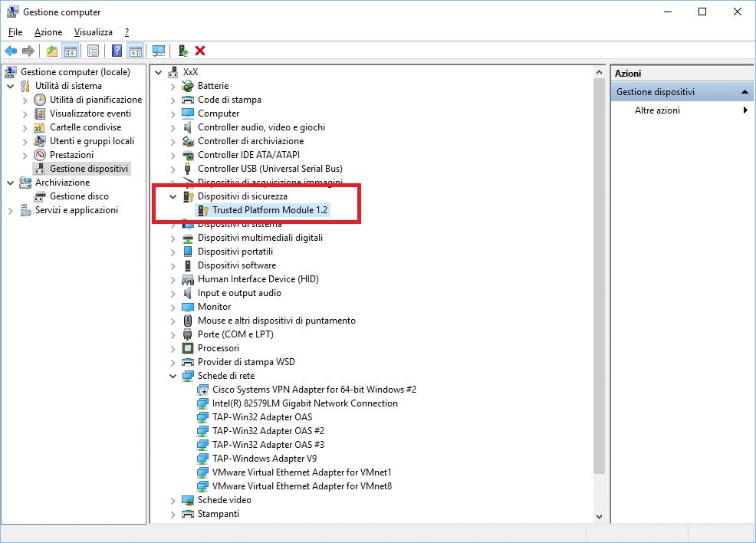756x543 pixels.
Task: Click the Porte (COM e LPT) icon
Action: [x=188, y=334]
